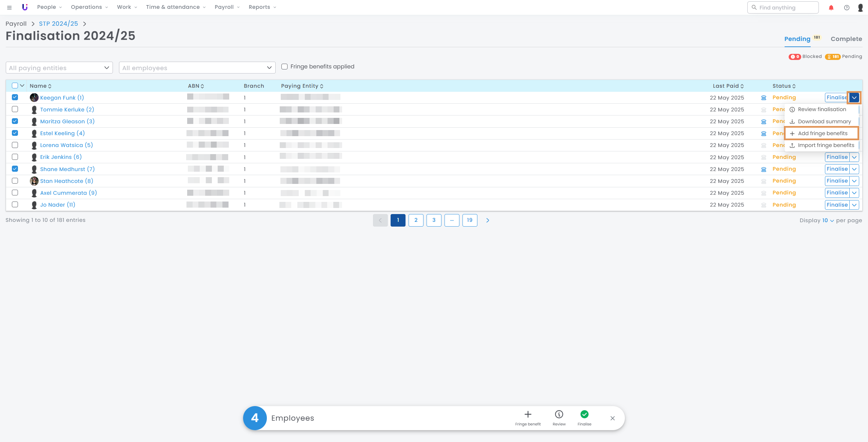Enable the Fringe benefits applied checkbox
The height and width of the screenshot is (442, 868).
[x=284, y=67]
